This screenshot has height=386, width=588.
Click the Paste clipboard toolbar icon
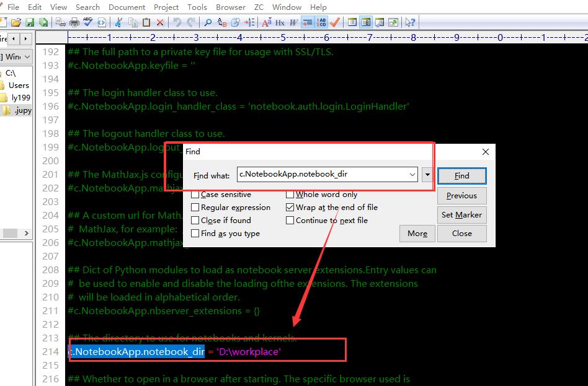tap(146, 22)
